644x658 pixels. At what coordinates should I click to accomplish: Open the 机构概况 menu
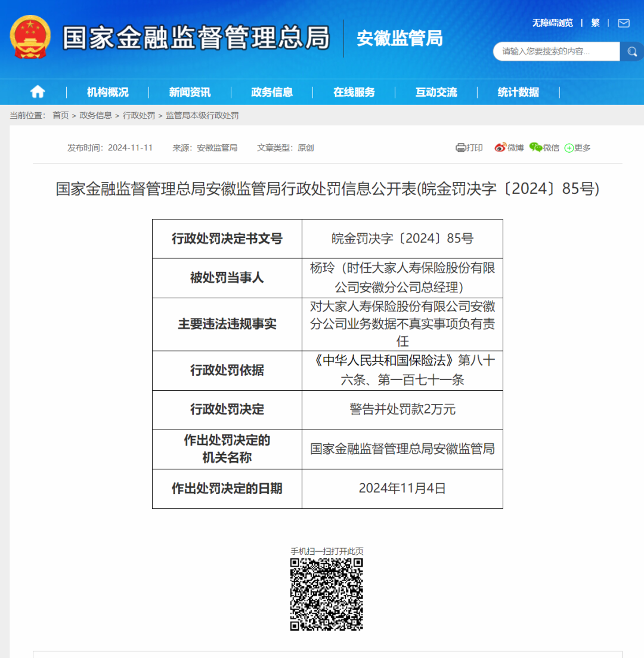pos(107,92)
